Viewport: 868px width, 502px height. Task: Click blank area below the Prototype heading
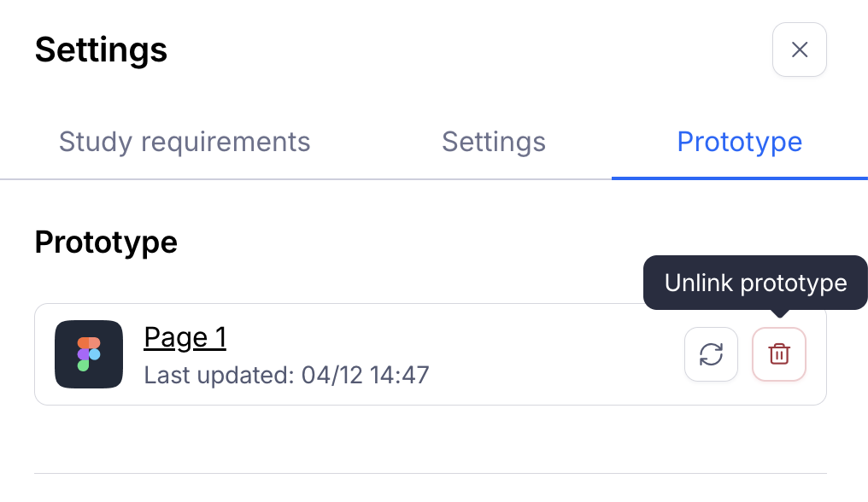tap(342, 277)
